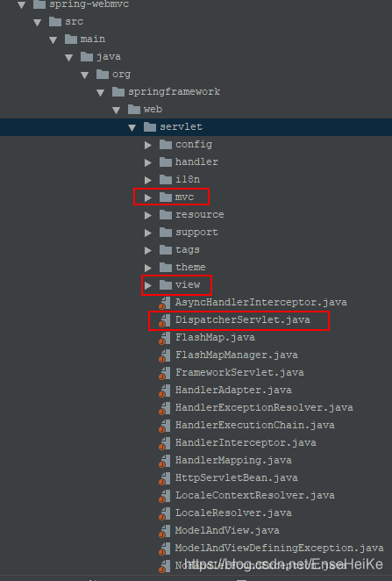Select the springframework package label
The width and height of the screenshot is (392, 581).
coord(174,92)
